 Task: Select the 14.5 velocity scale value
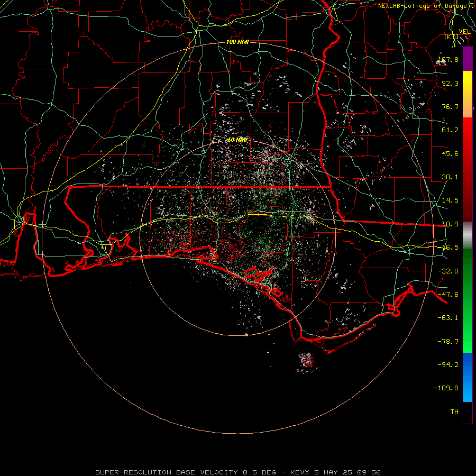[450, 200]
